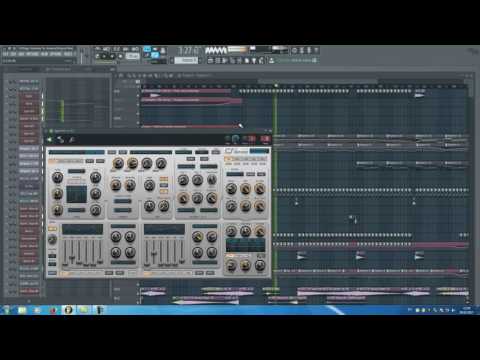Open the Options menu
Viewport: 480px width, 360px height.
point(55,54)
